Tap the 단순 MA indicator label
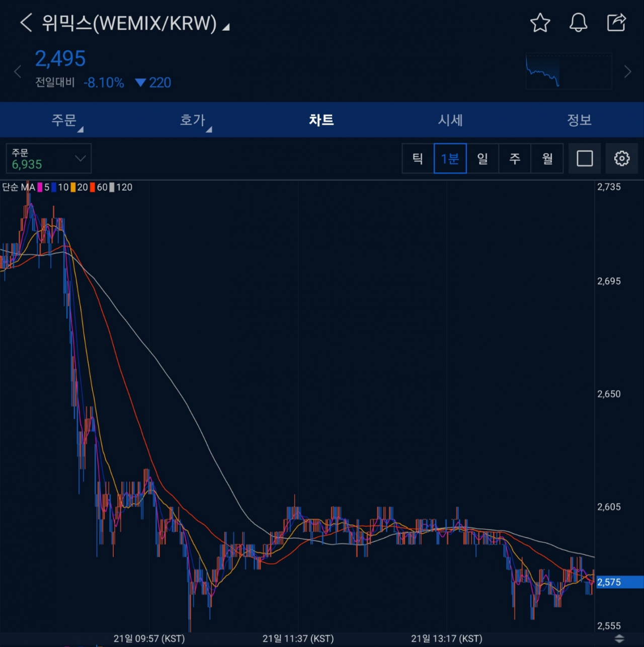Image resolution: width=644 pixels, height=647 pixels. click(x=19, y=187)
